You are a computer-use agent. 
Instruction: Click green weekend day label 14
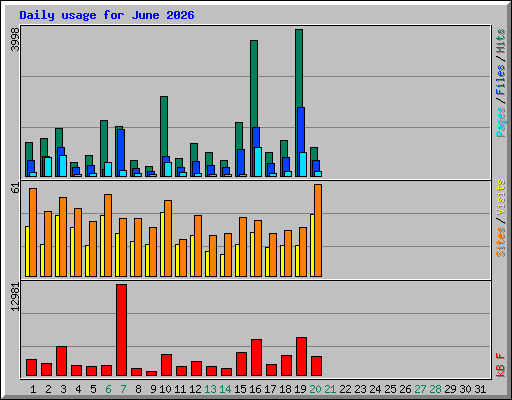tap(225, 389)
